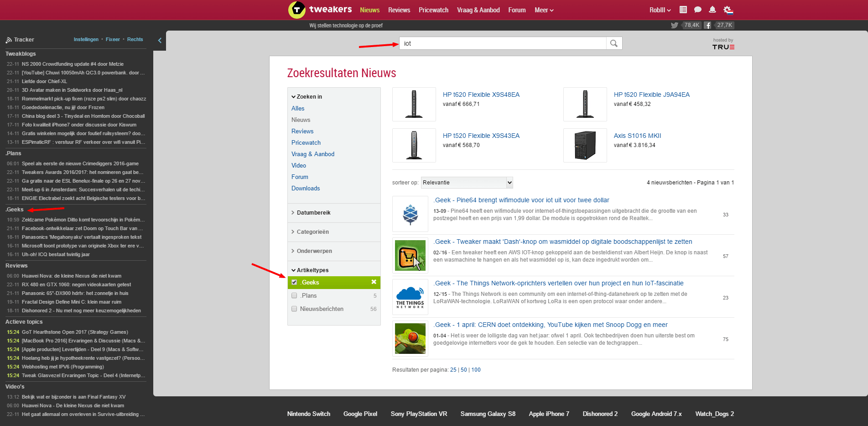
Task: Open the settings gear icon in header
Action: [728, 10]
